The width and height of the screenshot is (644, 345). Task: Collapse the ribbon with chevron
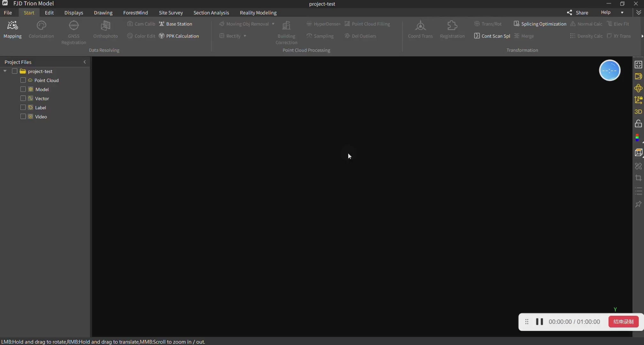tap(638, 13)
